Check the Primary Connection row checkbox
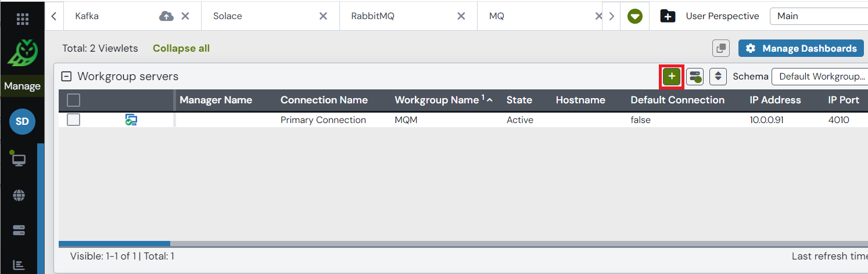Screen dimensions: 868x274 click(x=73, y=120)
